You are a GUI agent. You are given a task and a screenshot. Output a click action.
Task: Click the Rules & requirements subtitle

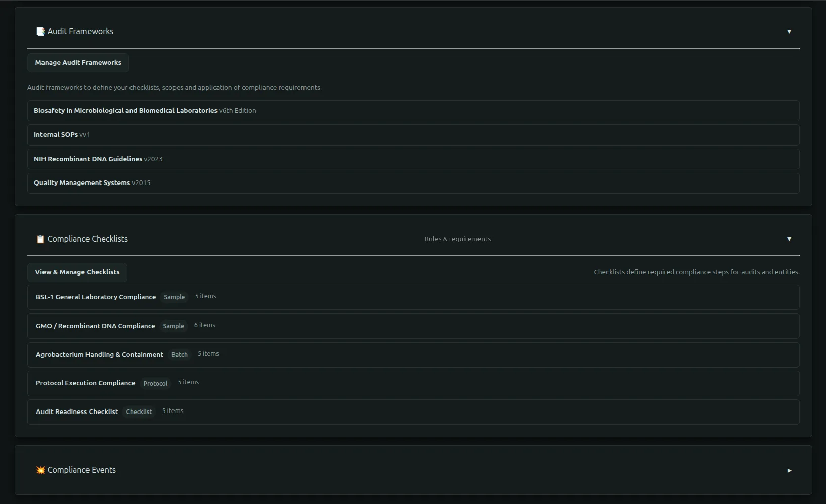coord(458,239)
